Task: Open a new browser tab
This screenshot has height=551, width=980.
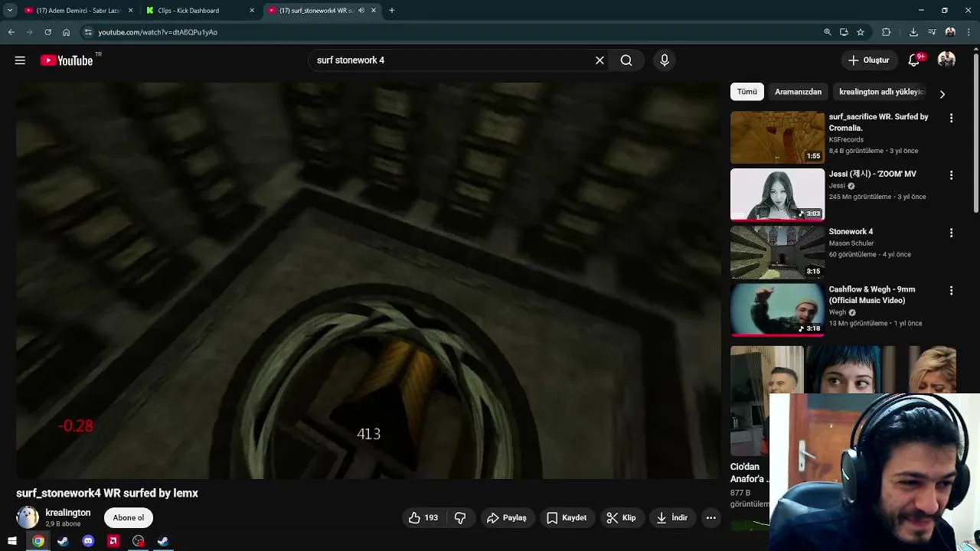Action: pos(391,11)
